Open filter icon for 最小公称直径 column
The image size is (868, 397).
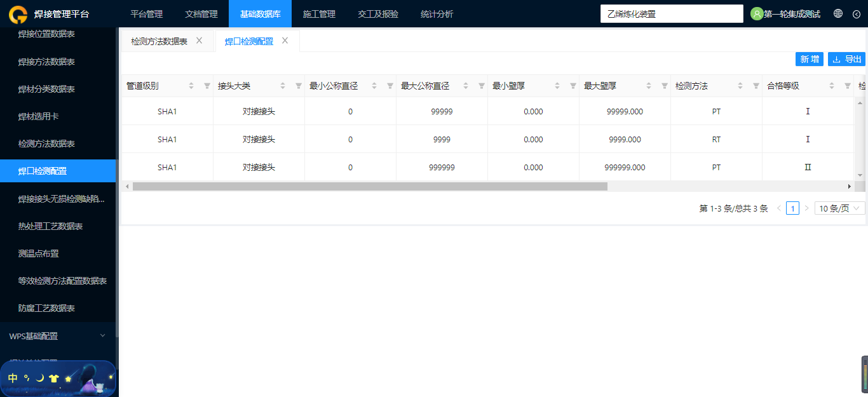coord(390,86)
